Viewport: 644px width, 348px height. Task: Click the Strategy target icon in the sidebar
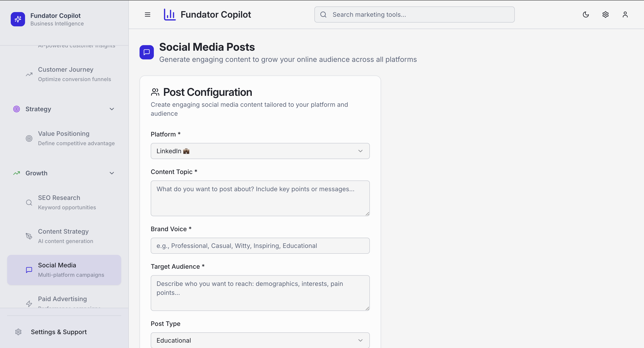(x=17, y=109)
